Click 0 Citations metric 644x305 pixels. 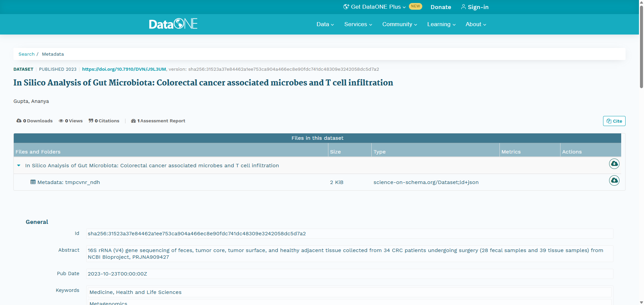[104, 121]
